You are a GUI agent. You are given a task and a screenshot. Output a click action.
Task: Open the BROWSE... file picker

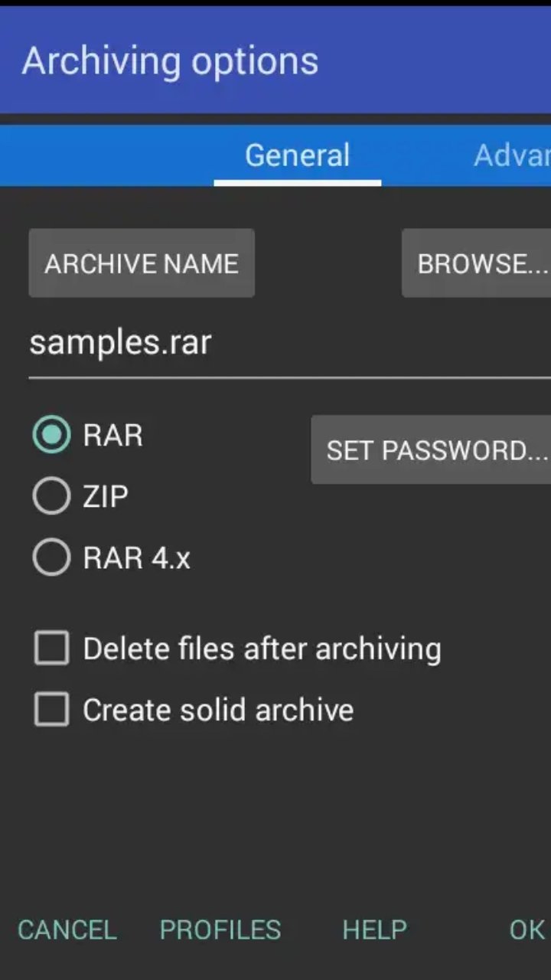(x=476, y=263)
